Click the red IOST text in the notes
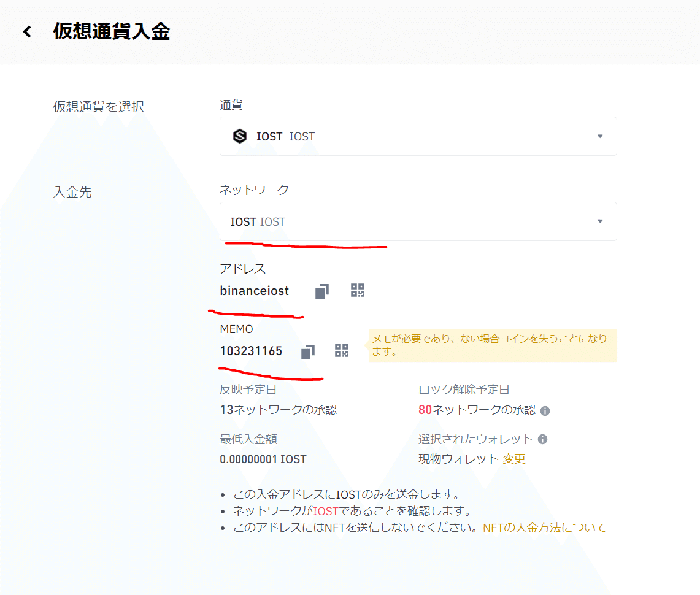This screenshot has height=595, width=700. 325,511
